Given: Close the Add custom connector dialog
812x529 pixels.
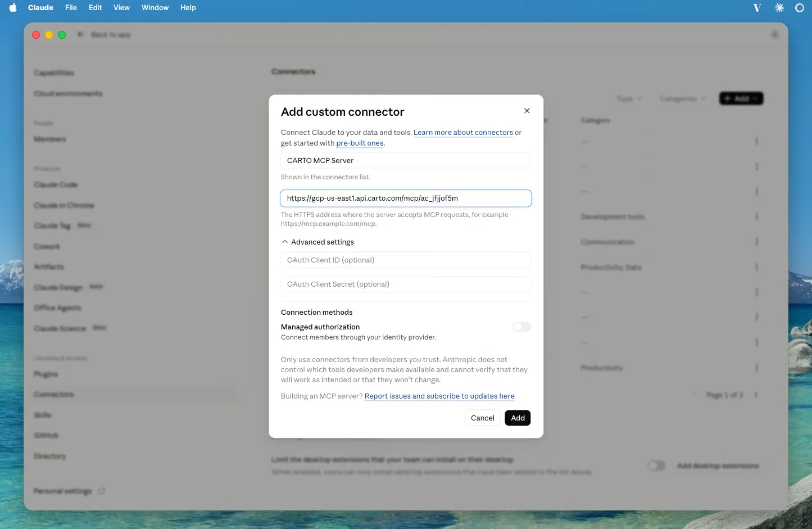Looking at the screenshot, I should pyautogui.click(x=527, y=111).
